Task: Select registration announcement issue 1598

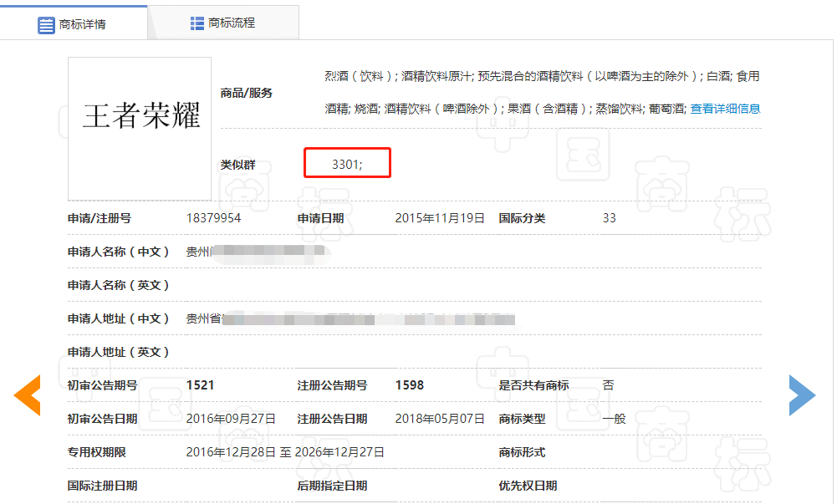Action: [x=410, y=385]
